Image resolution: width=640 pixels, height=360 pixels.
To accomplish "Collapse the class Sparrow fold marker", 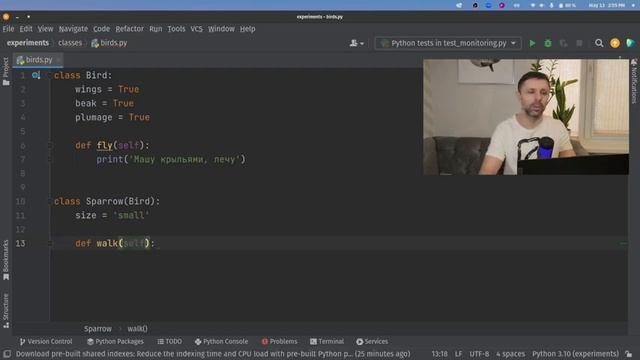I will (50, 202).
